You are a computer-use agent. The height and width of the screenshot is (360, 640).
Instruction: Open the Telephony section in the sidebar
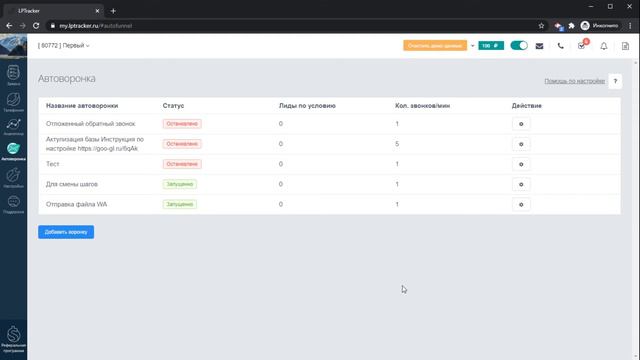click(x=13, y=102)
